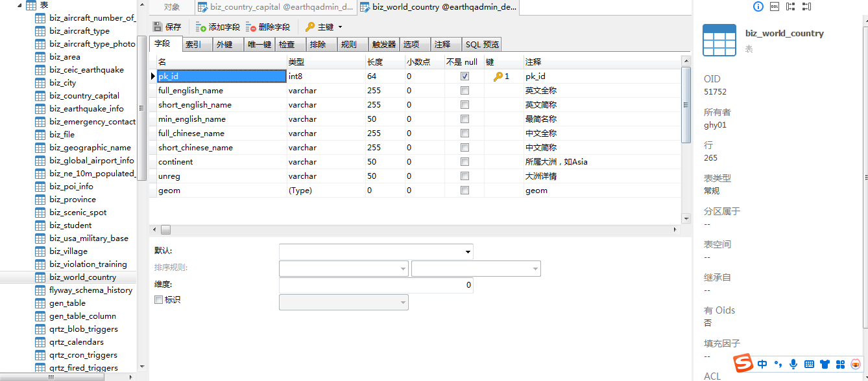Viewport: 868px width, 381px height.
Task: Expand the 主键 primary key dropdown arrow
Action: click(x=340, y=27)
